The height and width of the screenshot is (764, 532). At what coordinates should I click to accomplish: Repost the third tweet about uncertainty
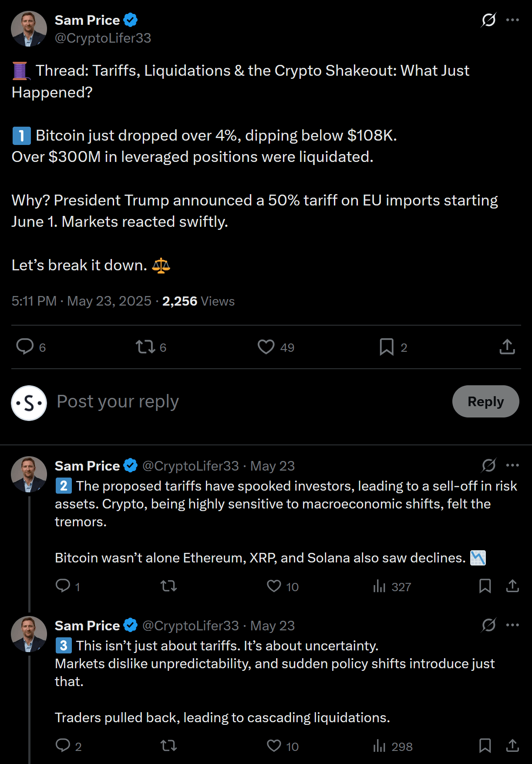168,746
